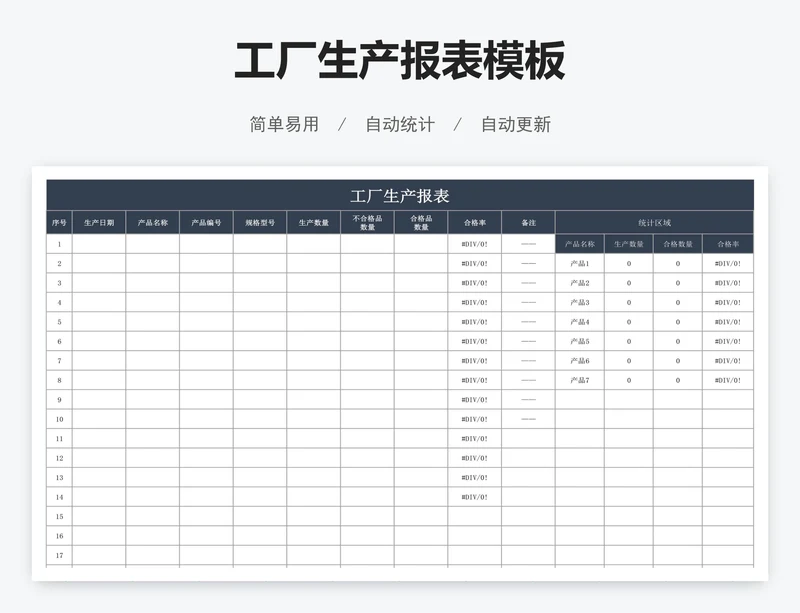Click 产品名称 sub-header under 统计区域
Screen dimensions: 800x613
[x=580, y=244]
